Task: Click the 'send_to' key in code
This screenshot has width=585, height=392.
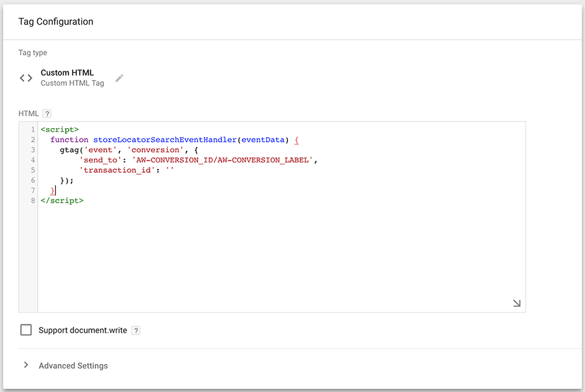Action: point(100,160)
